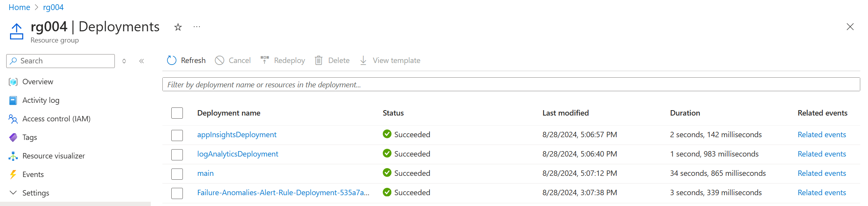Toggle the select-all deployments checkbox

point(177,113)
